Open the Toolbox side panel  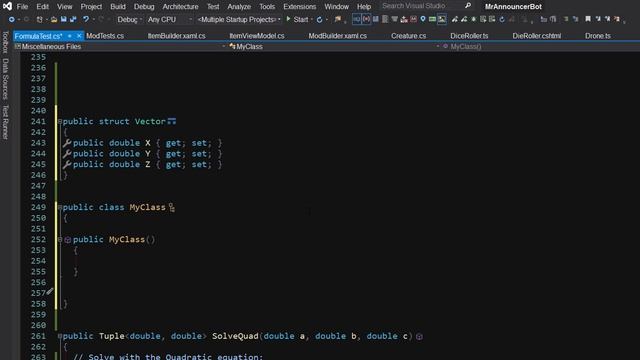tap(5, 42)
